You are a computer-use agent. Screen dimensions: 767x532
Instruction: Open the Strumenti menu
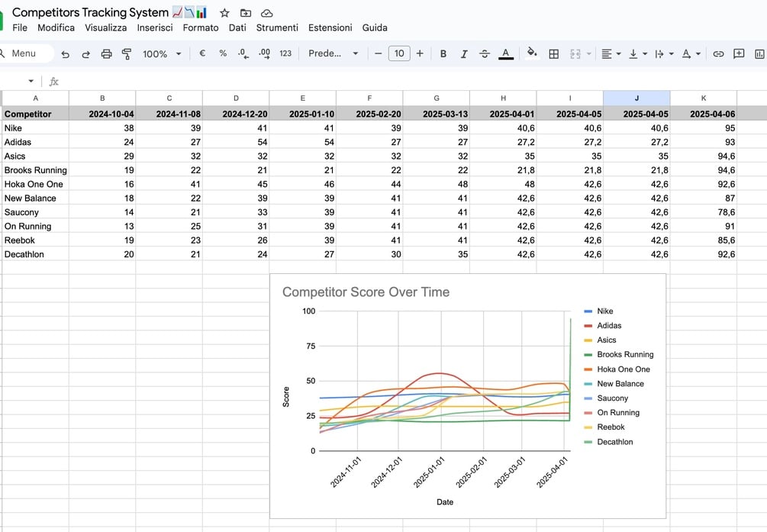[277, 28]
